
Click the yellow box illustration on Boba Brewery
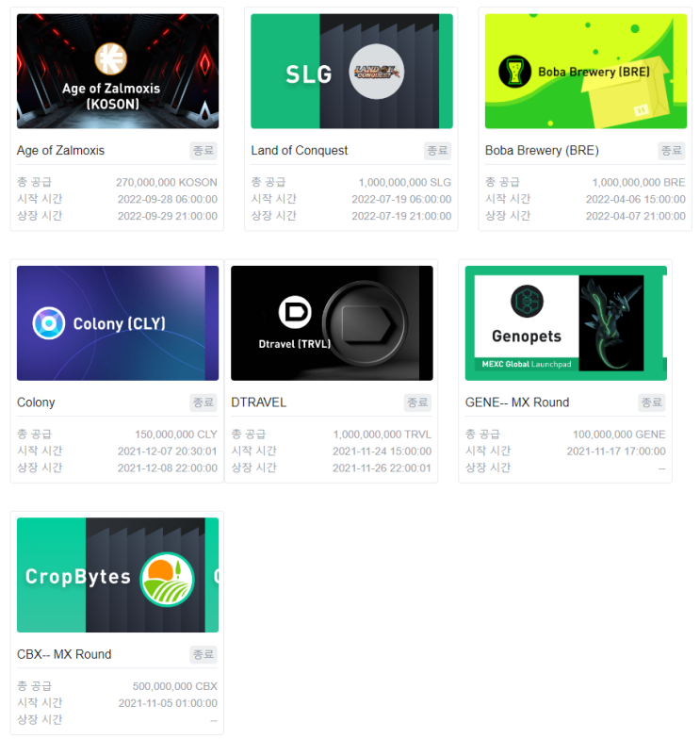[x=627, y=93]
